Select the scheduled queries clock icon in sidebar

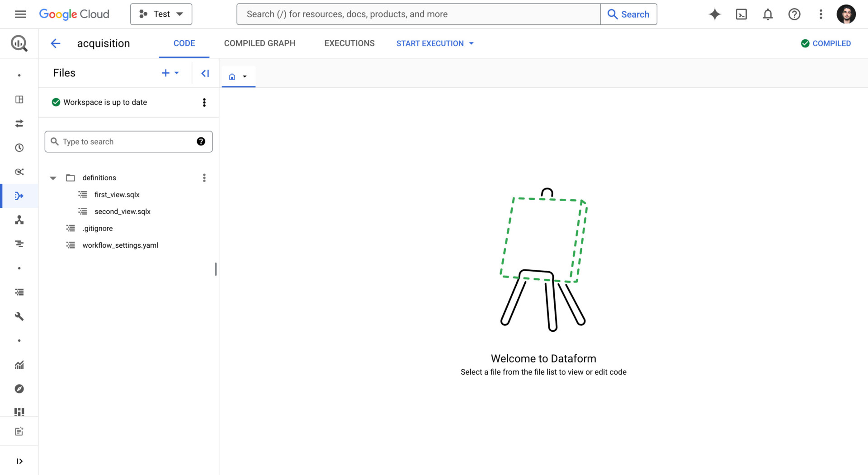tap(19, 147)
